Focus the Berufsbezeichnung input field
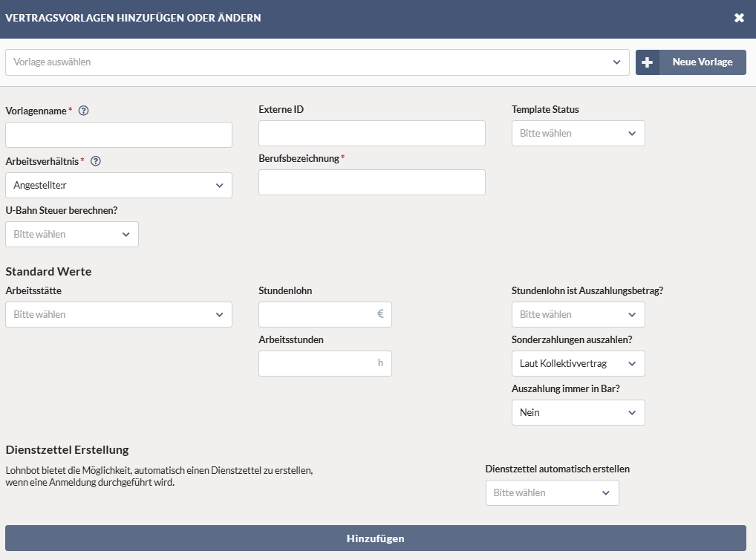Screen dimensions: 756x560 (x=372, y=182)
